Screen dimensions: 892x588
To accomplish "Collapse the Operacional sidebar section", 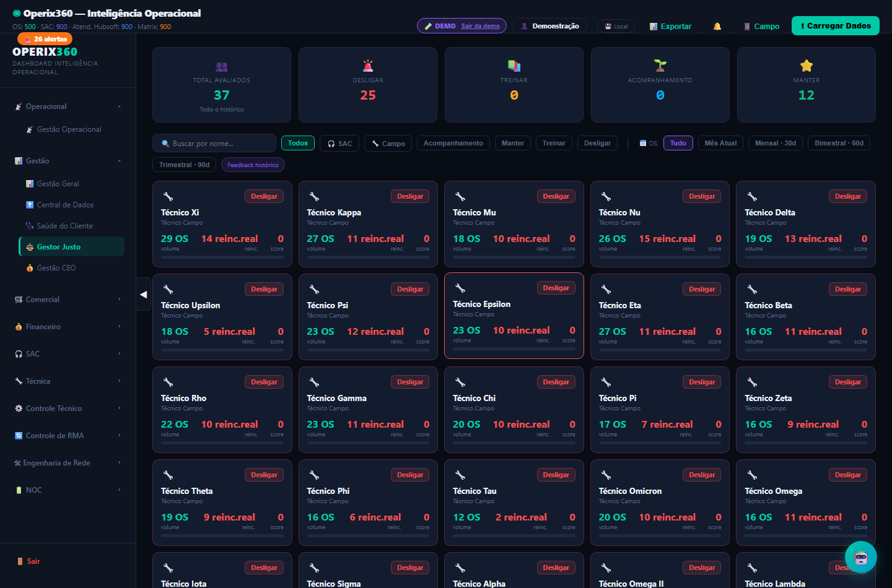I will click(68, 106).
